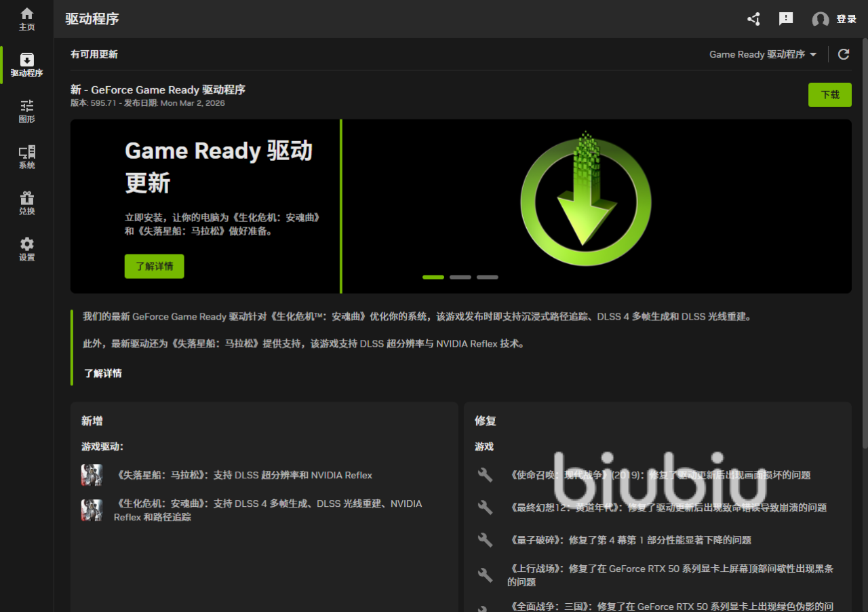Select the second banner carousel indicator
Screen dimensions: 868x612
click(x=460, y=277)
